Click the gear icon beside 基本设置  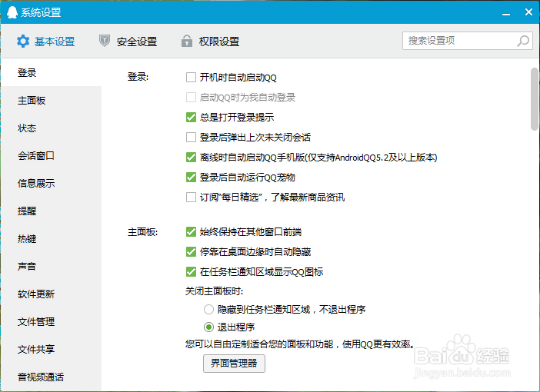point(23,42)
